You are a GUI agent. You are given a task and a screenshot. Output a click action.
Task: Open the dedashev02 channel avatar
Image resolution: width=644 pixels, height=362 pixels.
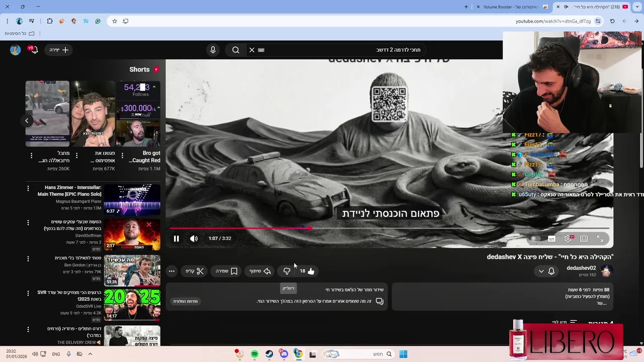(606, 271)
